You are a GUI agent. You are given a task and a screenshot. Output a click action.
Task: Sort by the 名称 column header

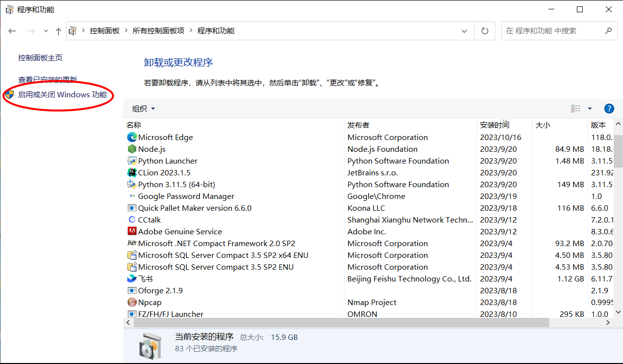pos(234,125)
